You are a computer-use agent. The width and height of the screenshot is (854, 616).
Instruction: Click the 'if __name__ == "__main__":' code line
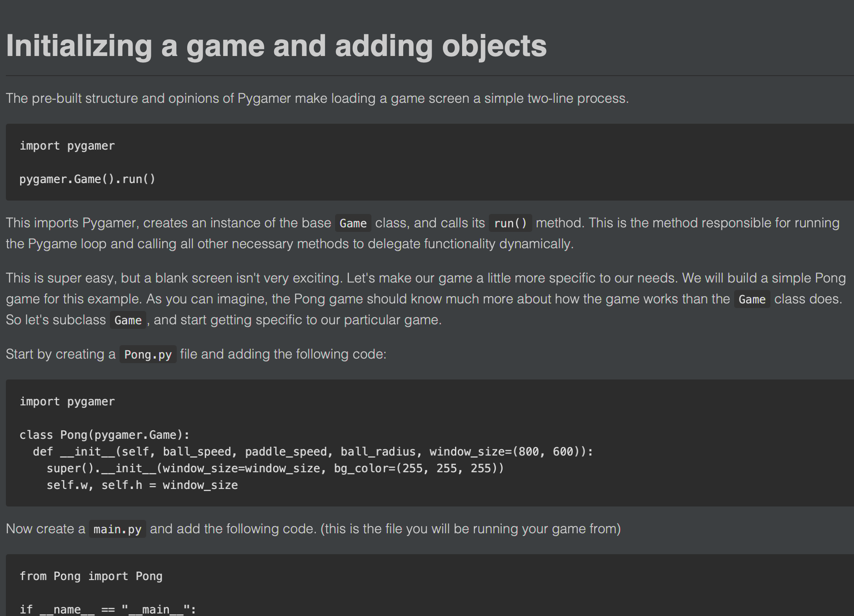pos(108,610)
